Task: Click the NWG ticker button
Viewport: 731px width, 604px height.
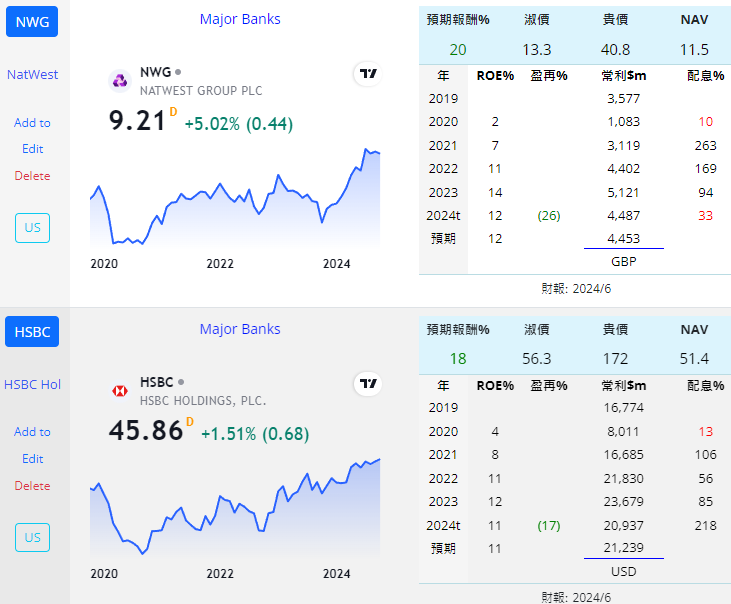Action: point(32,21)
